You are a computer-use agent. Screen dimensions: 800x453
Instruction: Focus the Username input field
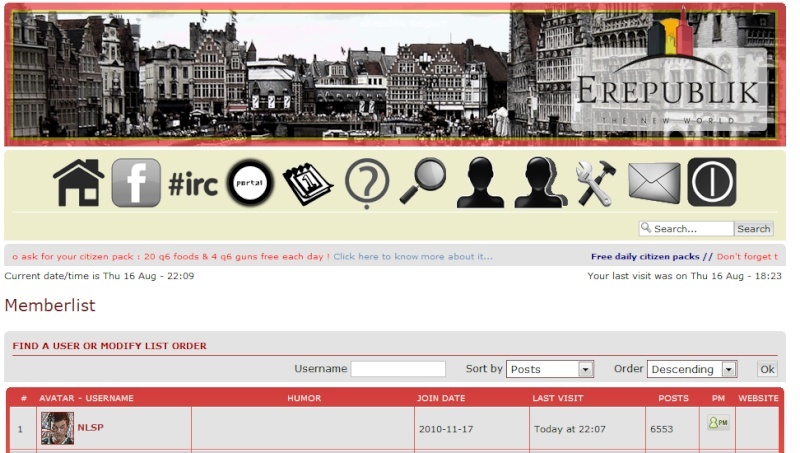(x=398, y=369)
